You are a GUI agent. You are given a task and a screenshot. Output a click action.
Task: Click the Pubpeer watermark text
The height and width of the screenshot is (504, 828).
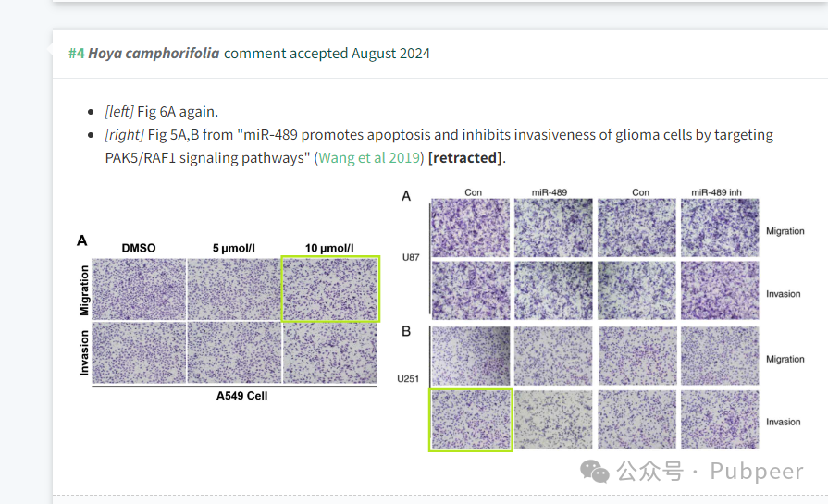tap(757, 472)
